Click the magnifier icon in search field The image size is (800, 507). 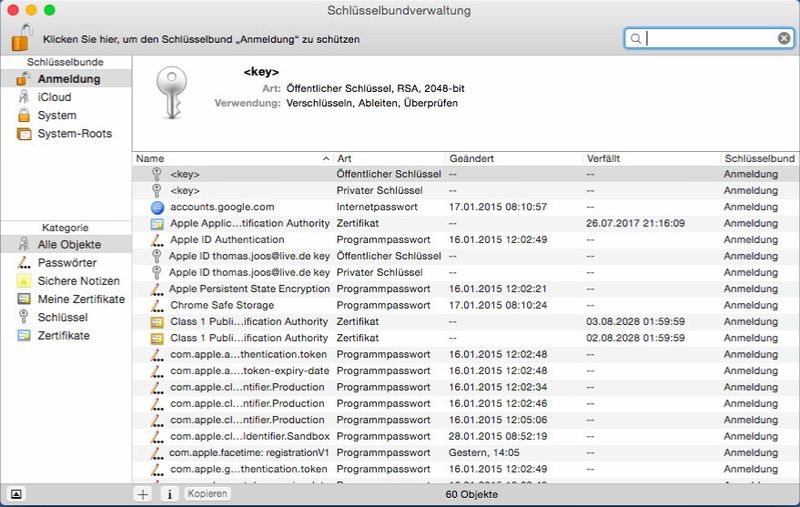636,39
